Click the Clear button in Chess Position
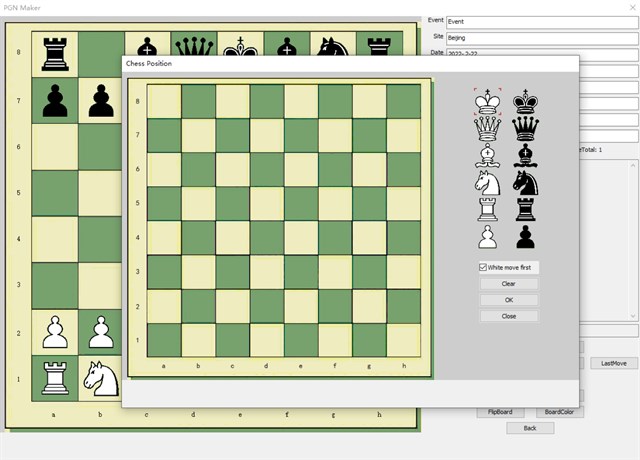The height and width of the screenshot is (460, 640). (x=509, y=284)
